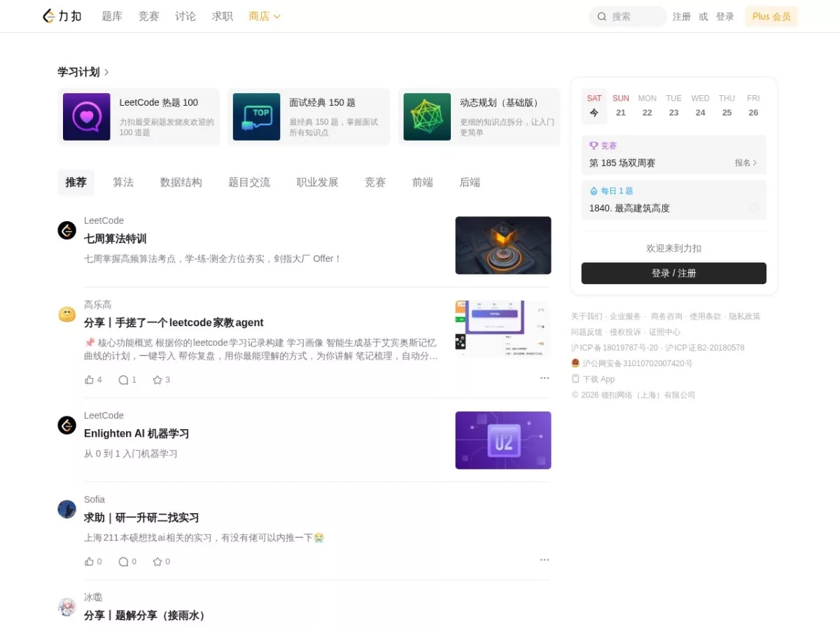Viewport: 840px width, 630px height.
Task: Click the Plus 会员 button
Action: (771, 16)
